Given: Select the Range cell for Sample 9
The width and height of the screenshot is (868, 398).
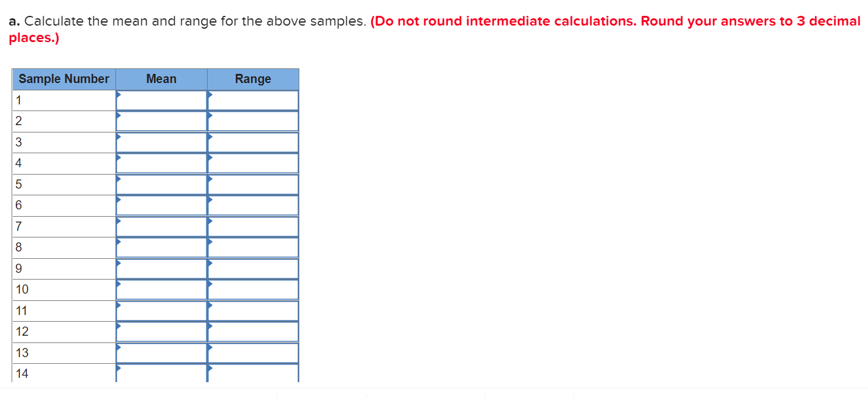Looking at the screenshot, I should pos(253,268).
